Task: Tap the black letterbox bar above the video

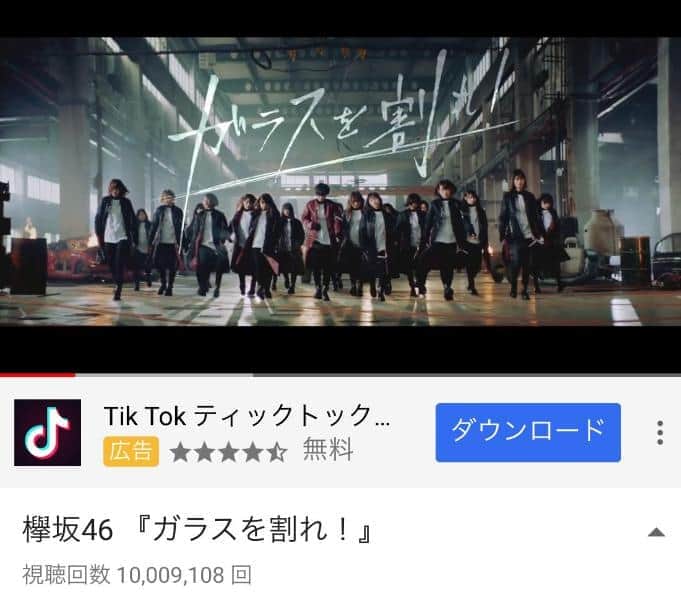Action: 340,18
